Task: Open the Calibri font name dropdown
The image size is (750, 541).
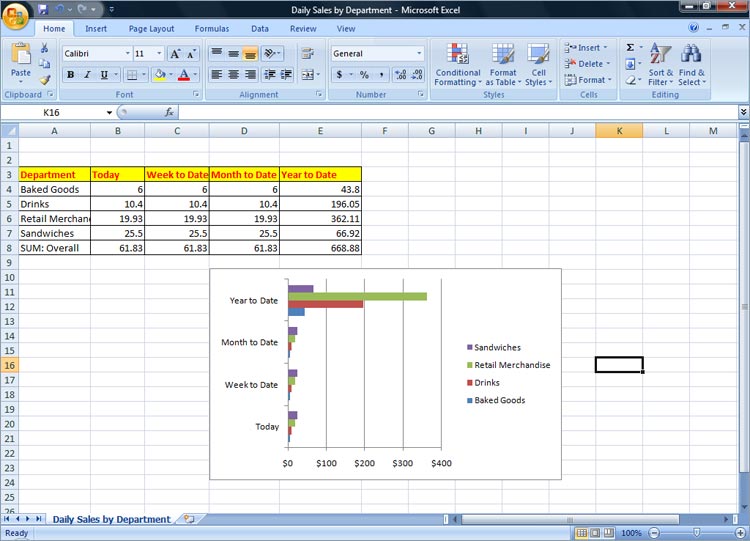Action: [127, 54]
